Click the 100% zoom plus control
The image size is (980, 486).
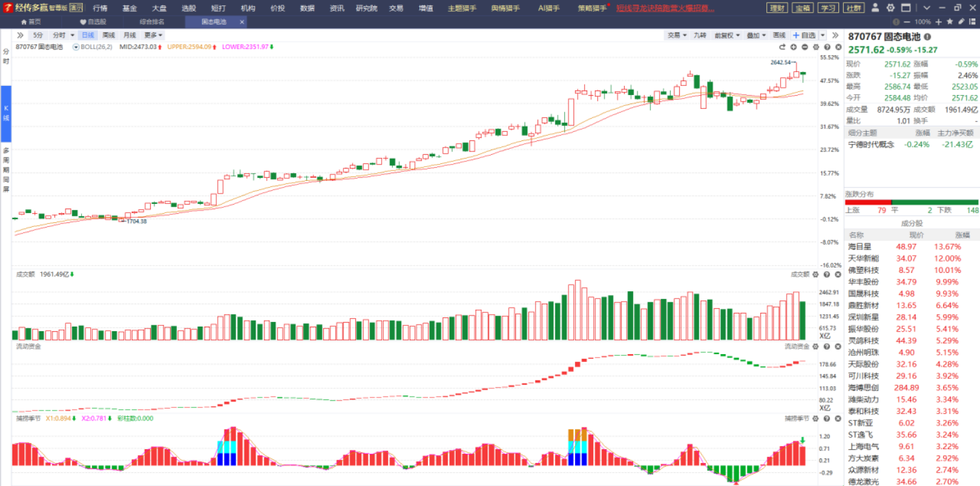click(937, 22)
